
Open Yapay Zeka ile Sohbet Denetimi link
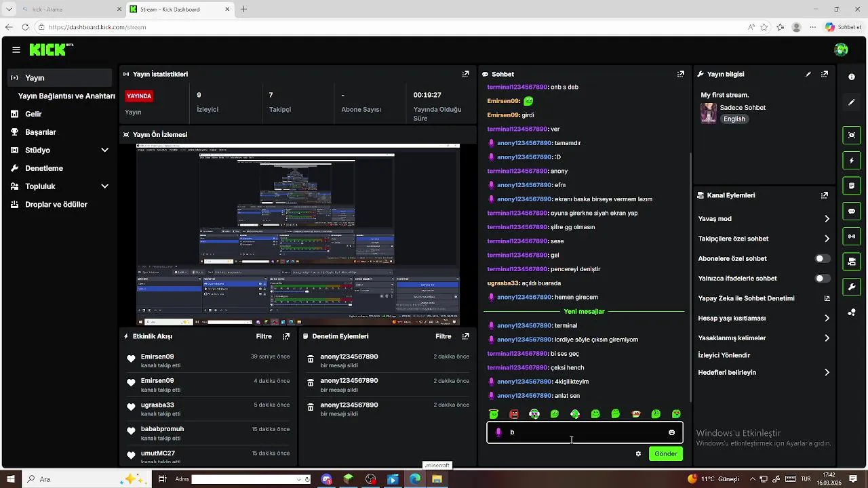coord(764,298)
